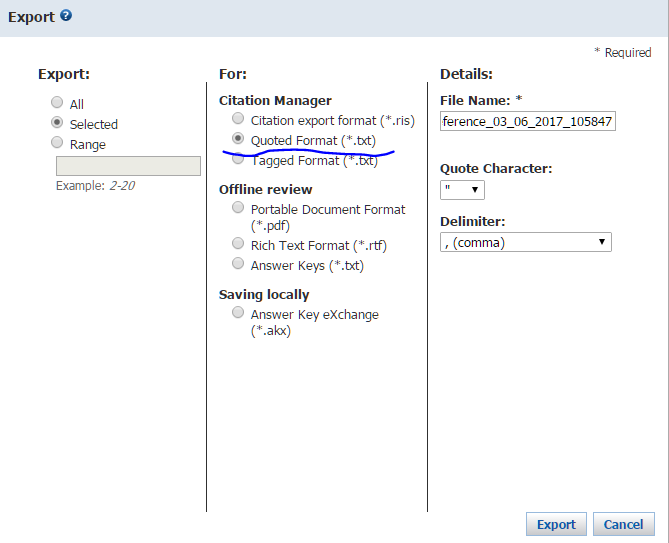
Task: Pick the Tagged Format (*.txt) option
Action: pyautogui.click(x=238, y=159)
